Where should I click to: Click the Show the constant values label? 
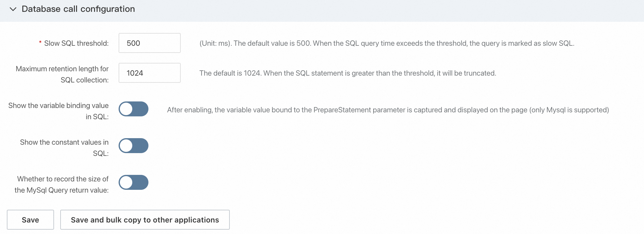click(x=64, y=148)
